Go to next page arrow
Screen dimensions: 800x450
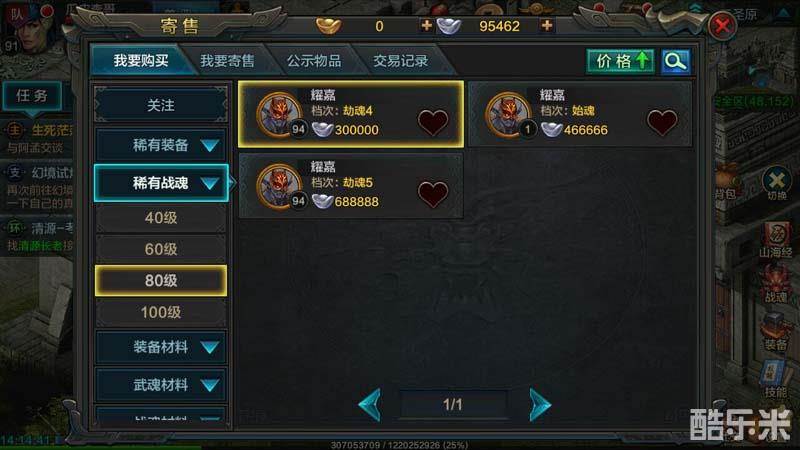click(540, 405)
